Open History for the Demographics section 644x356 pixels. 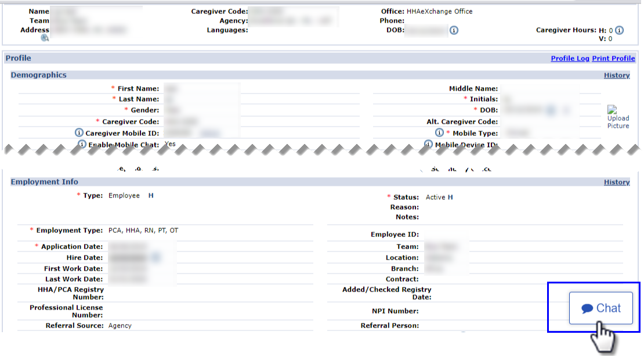click(616, 75)
